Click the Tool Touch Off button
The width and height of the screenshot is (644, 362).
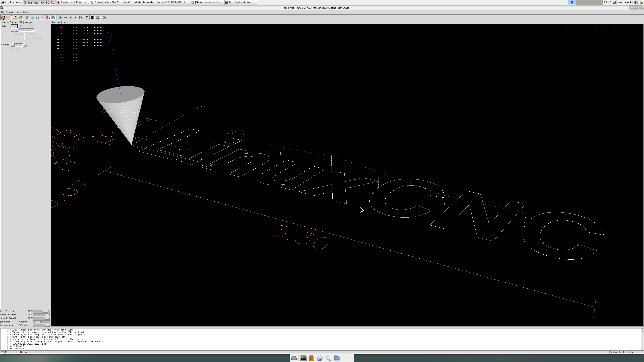[34, 39]
